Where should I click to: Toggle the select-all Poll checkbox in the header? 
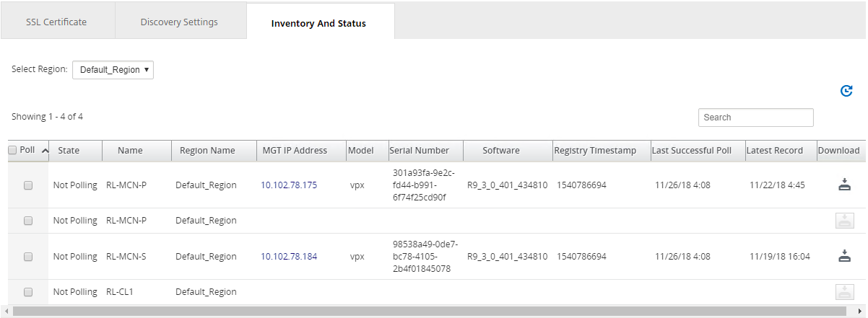pos(12,150)
